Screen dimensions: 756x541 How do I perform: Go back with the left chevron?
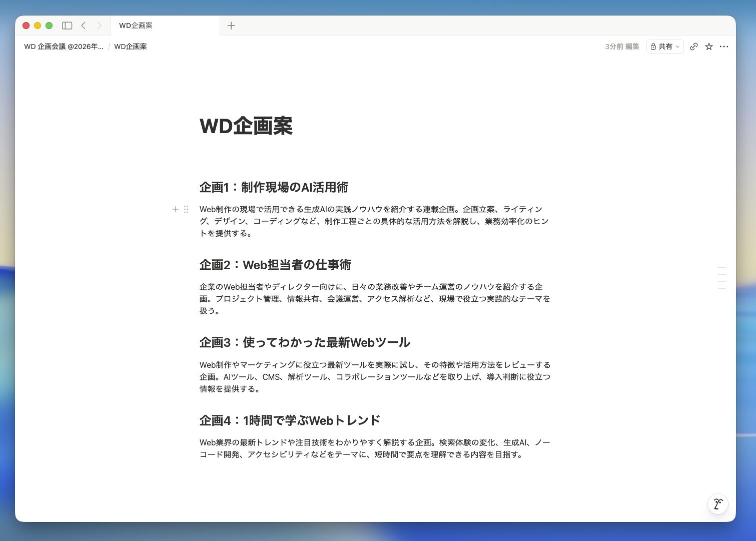[x=84, y=26]
